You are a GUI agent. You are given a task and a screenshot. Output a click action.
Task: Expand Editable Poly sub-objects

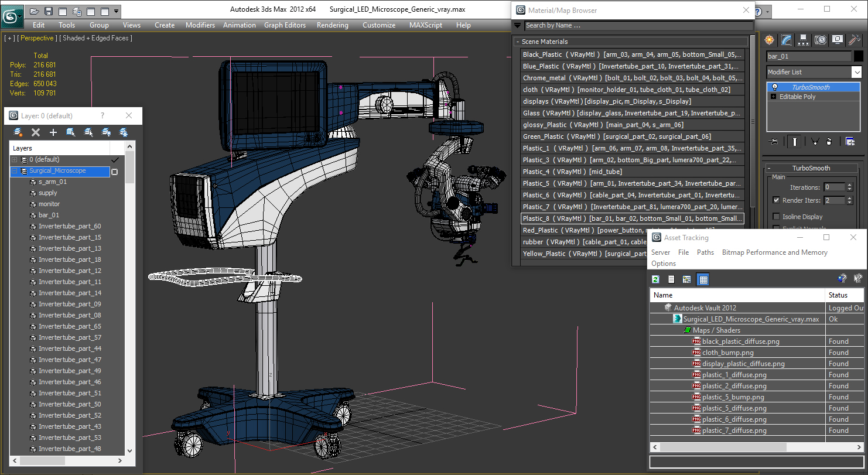tap(774, 97)
